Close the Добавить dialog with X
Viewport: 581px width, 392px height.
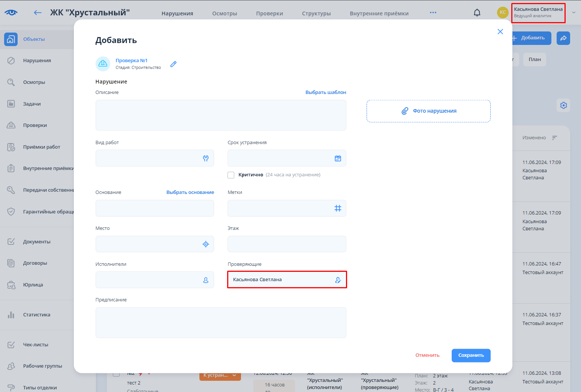click(500, 32)
